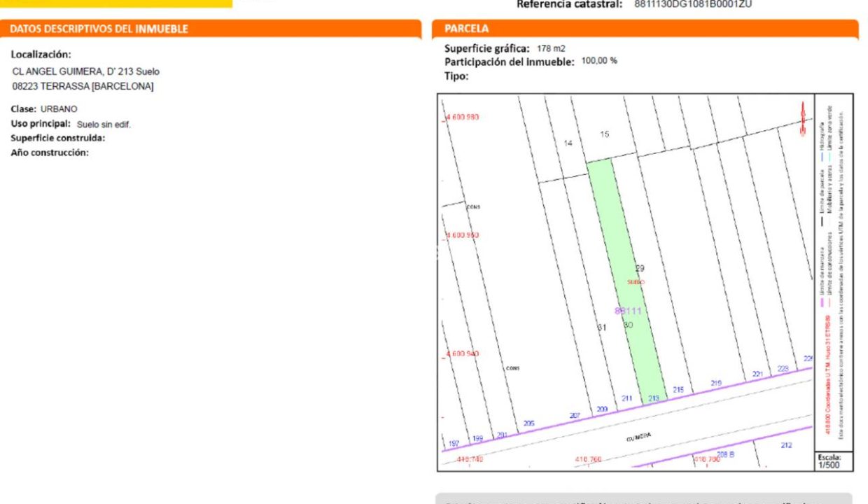Click the referencia catastral code 8811130DG1081B0001ZU
868x504 pixels.
(684, 4)
